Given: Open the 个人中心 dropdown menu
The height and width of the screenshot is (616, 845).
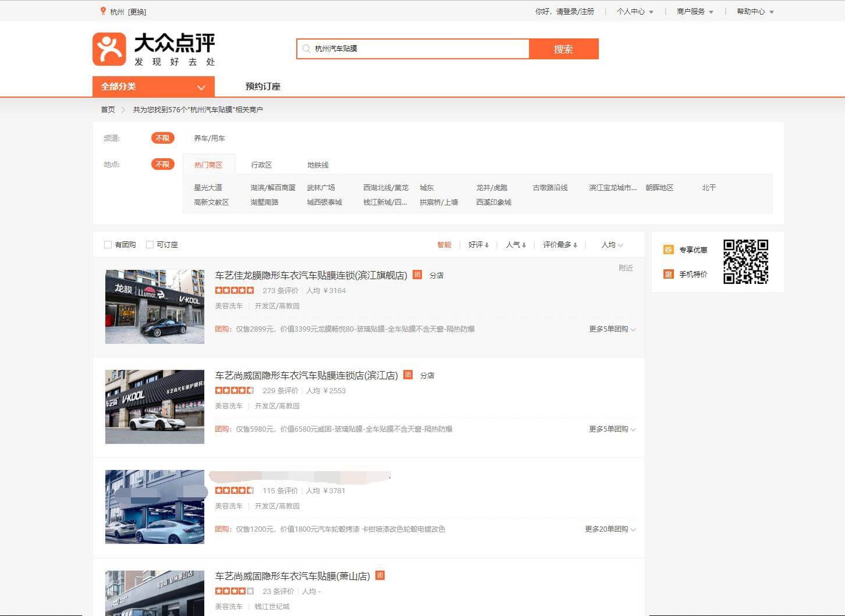Looking at the screenshot, I should [x=634, y=12].
